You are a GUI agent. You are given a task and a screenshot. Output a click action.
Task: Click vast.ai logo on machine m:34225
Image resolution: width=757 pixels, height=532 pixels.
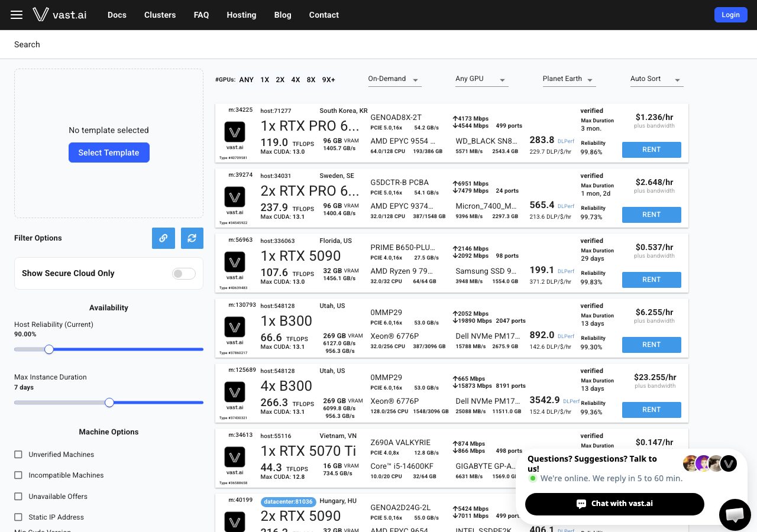coord(235,132)
